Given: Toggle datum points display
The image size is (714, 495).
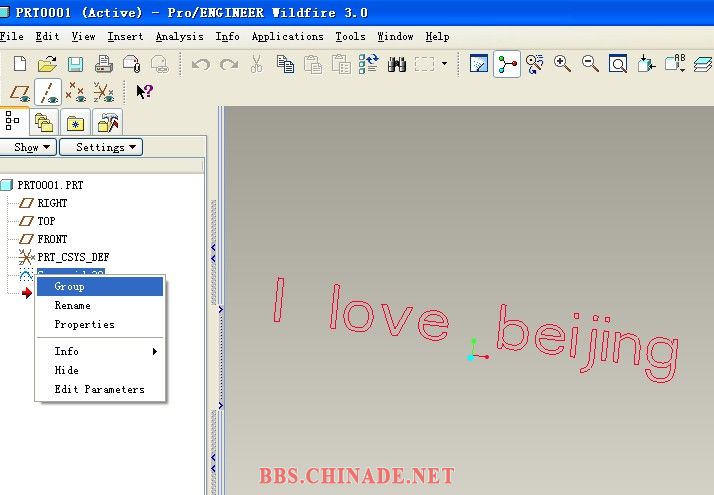Looking at the screenshot, I should [x=75, y=92].
